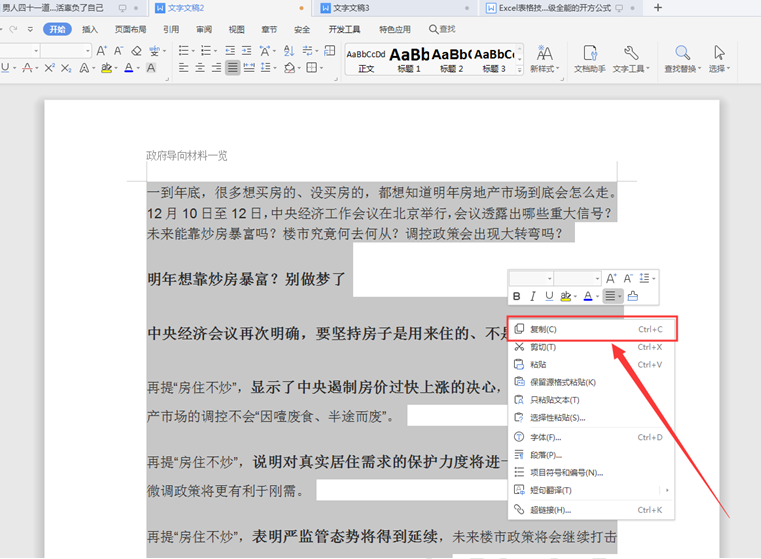Shrink font size in mini toolbar
Image resolution: width=761 pixels, height=559 pixels.
tap(628, 279)
